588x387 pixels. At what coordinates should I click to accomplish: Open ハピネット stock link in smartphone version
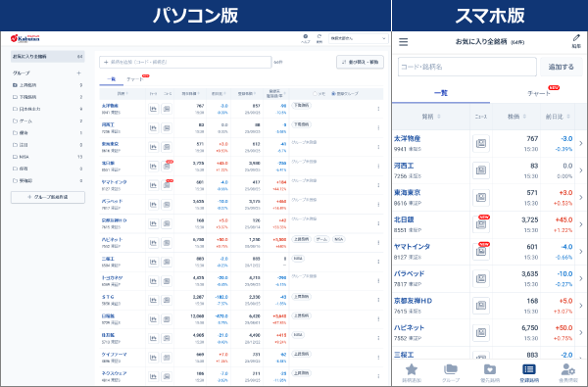[409, 327]
